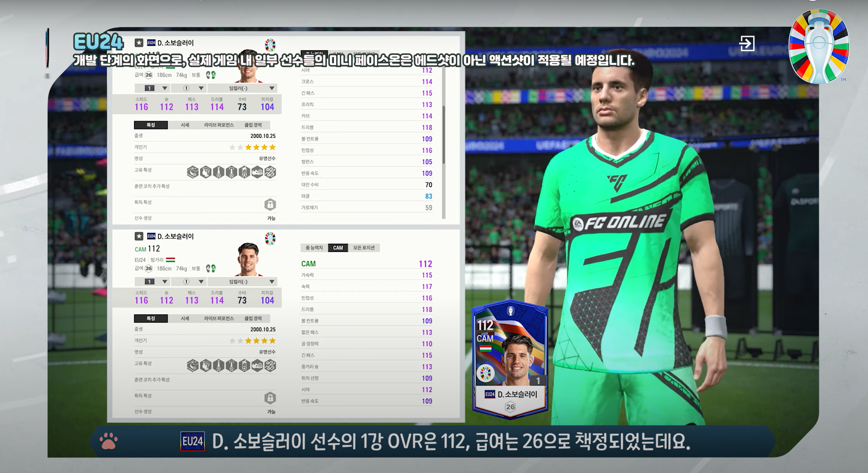Click the head-profile trait icon in lower panel
Image resolution: width=868 pixels, height=473 pixels.
205,365
